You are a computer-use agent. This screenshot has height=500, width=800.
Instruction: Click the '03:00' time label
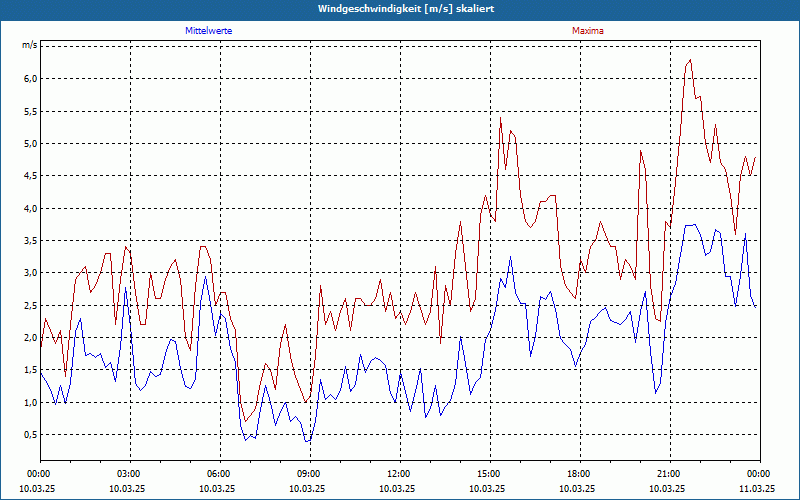[x=130, y=474]
